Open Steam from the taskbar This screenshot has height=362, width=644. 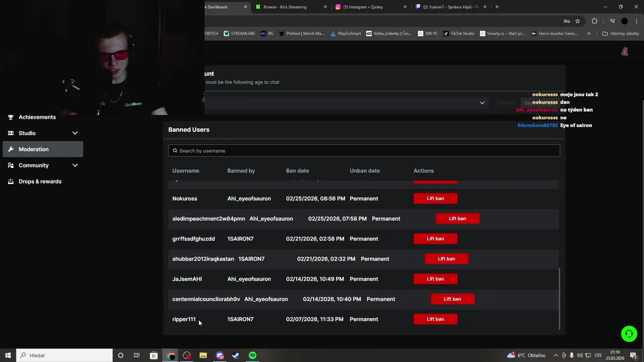235,355
